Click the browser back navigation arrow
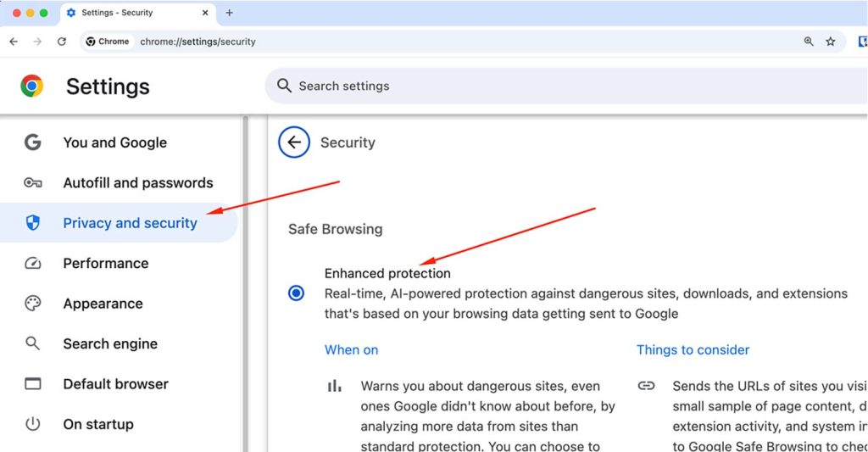 (x=14, y=42)
